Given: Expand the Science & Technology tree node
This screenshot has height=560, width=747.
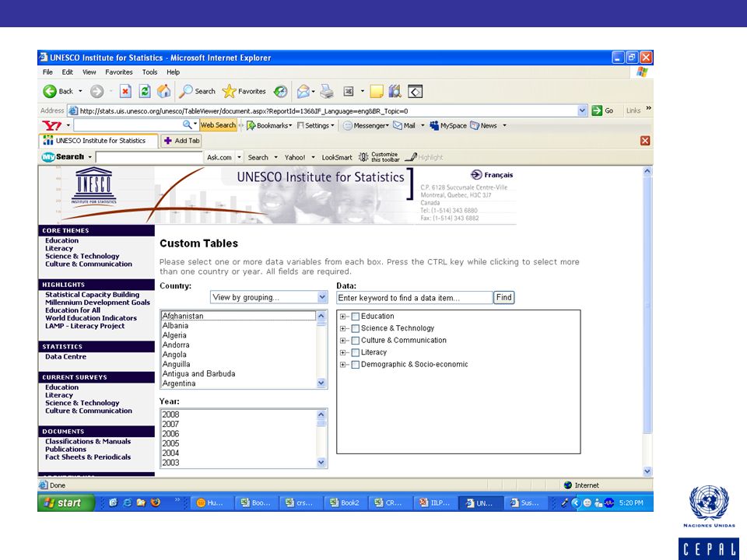Looking at the screenshot, I should 342,328.
